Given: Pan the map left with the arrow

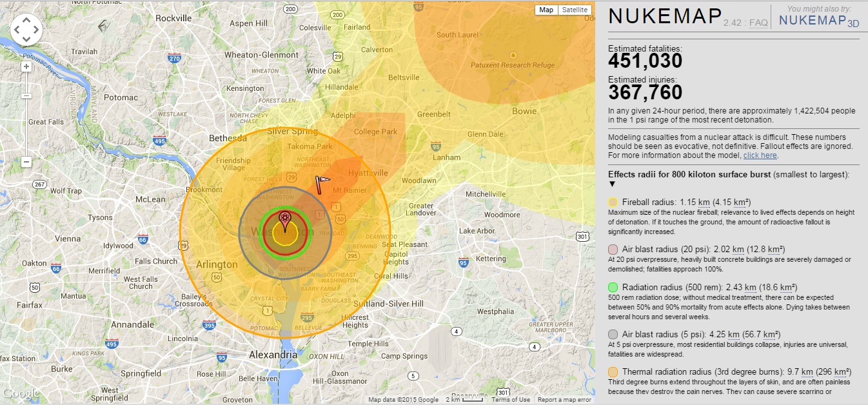Looking at the screenshot, I should click(x=17, y=29).
